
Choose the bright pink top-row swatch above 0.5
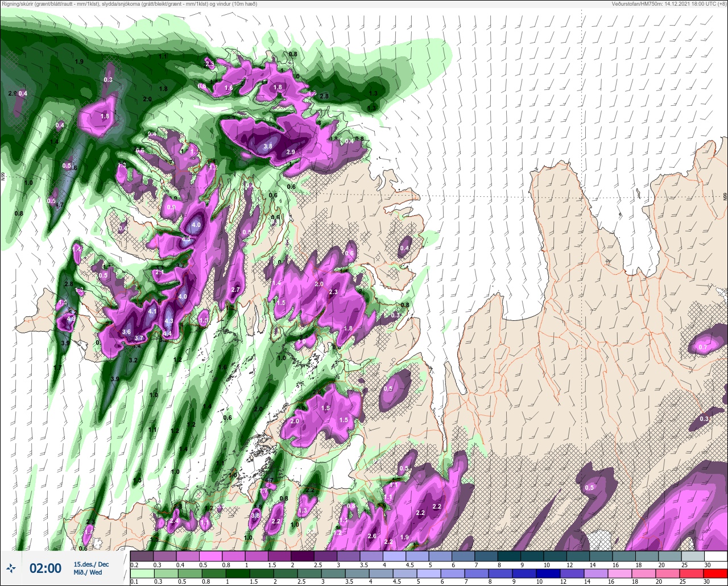[210, 556]
